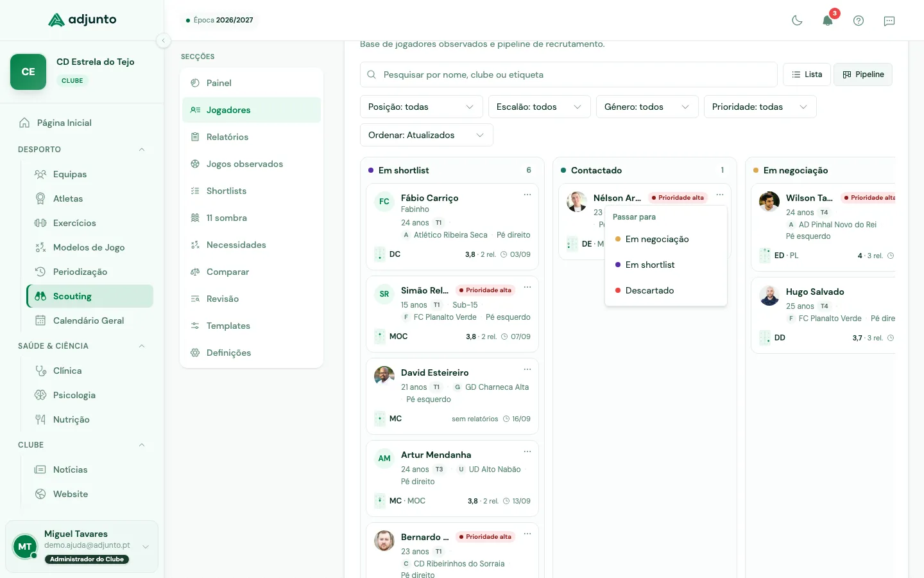The width and height of the screenshot is (924, 578).
Task: Open the Género: todos filter
Action: (x=647, y=107)
